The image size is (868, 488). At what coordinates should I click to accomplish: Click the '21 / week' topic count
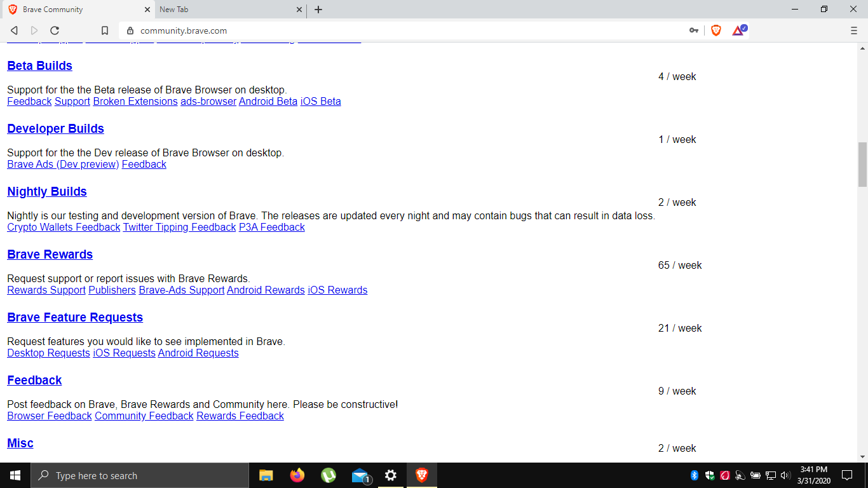coord(680,328)
